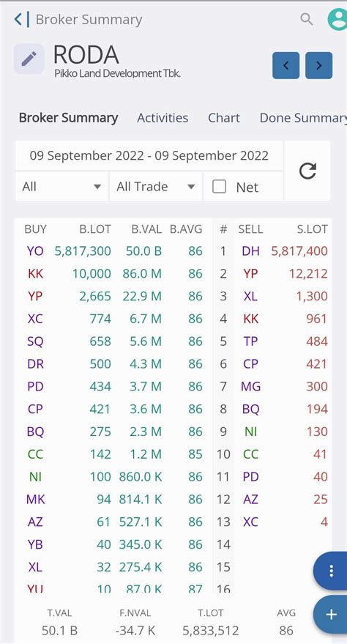Switch to the Chart tab
This screenshot has height=644, width=347.
click(223, 118)
